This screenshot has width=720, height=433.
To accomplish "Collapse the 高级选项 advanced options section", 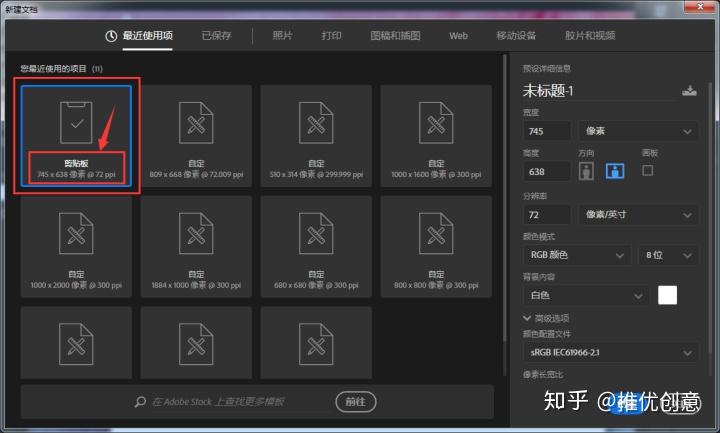I will tap(546, 318).
